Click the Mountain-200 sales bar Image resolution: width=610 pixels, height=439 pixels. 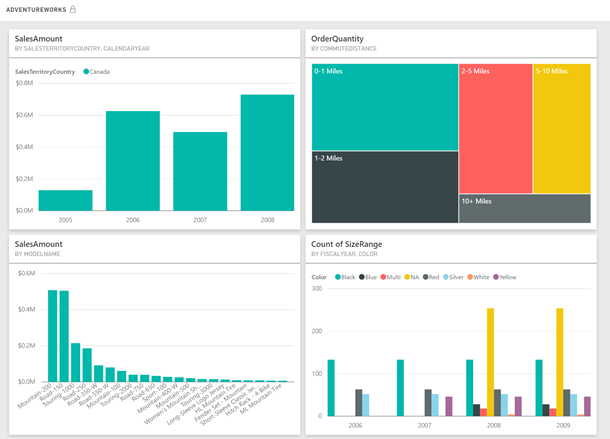(53, 336)
